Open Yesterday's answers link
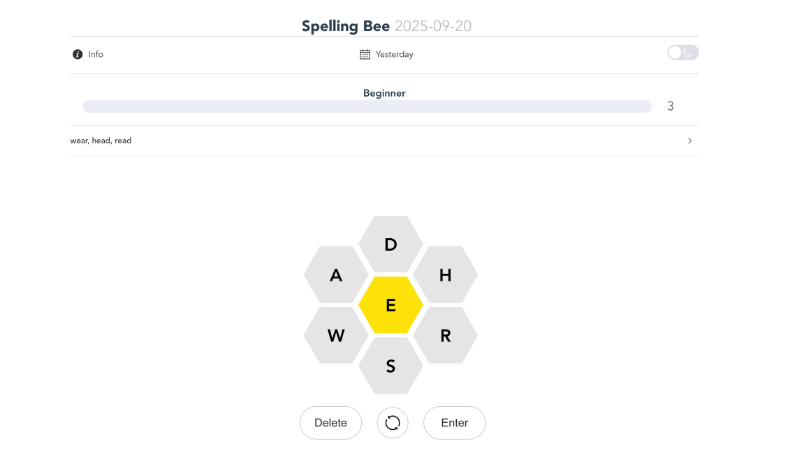This screenshot has height=450, width=800. [394, 54]
